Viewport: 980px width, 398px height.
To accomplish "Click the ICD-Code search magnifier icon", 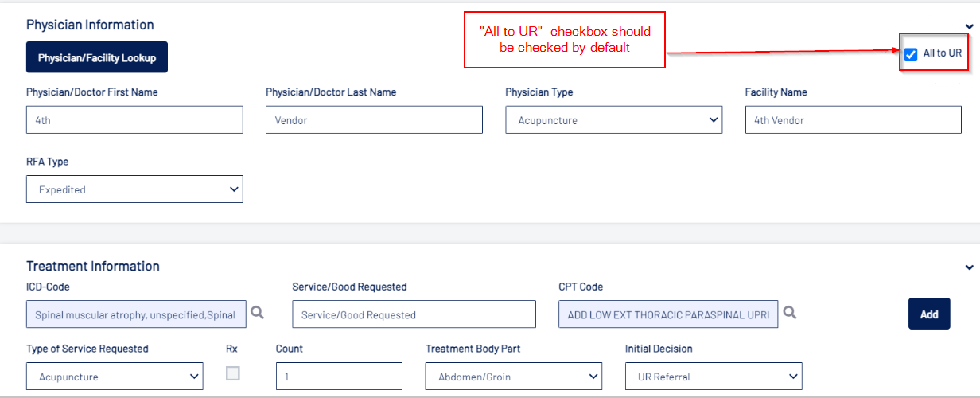I will click(x=258, y=314).
